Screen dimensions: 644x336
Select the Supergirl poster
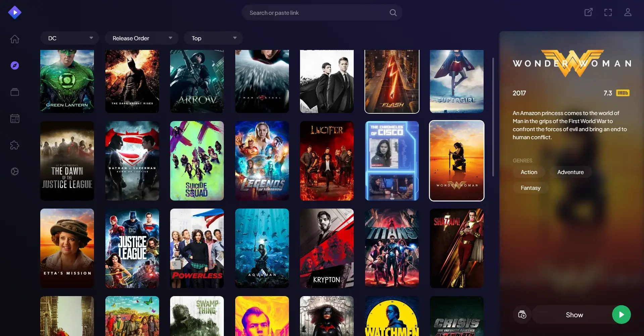coord(457,81)
